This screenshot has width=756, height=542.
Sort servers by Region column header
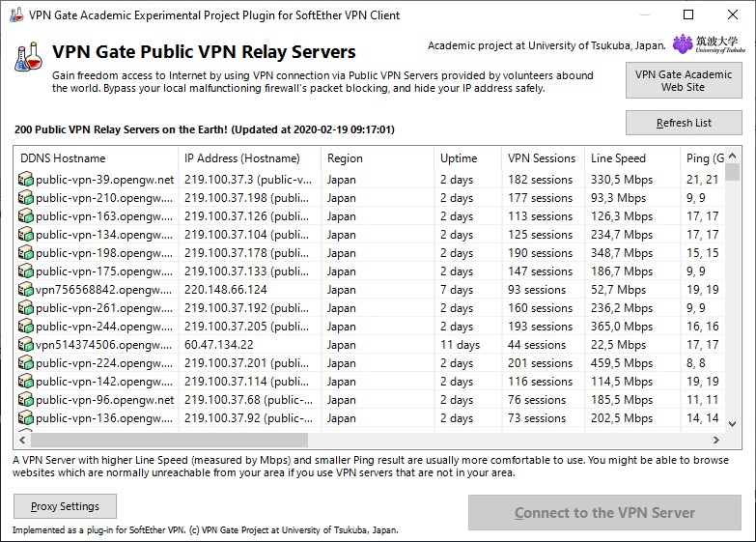click(377, 158)
